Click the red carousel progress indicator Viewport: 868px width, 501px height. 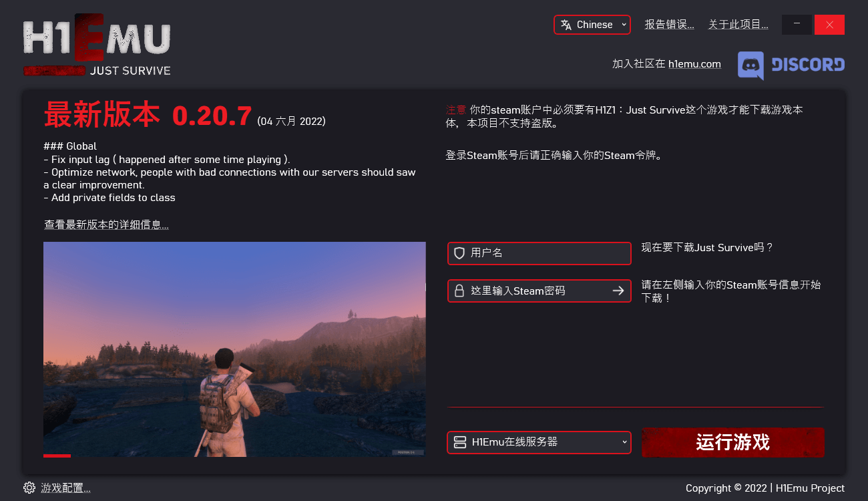57,456
